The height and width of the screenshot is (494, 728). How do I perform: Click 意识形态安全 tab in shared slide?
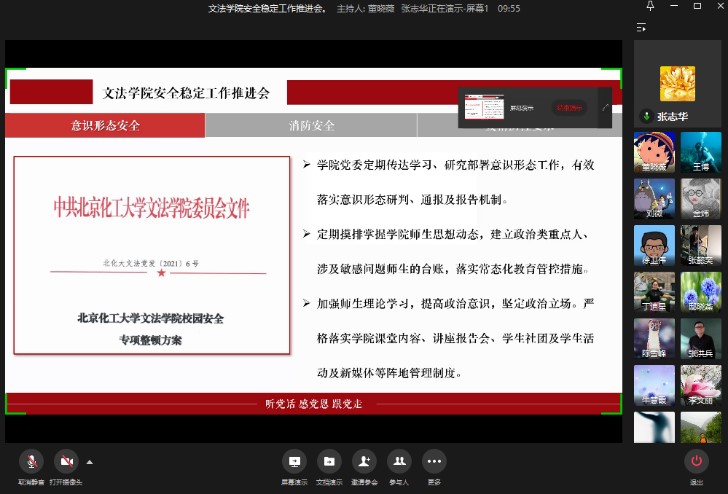point(105,125)
